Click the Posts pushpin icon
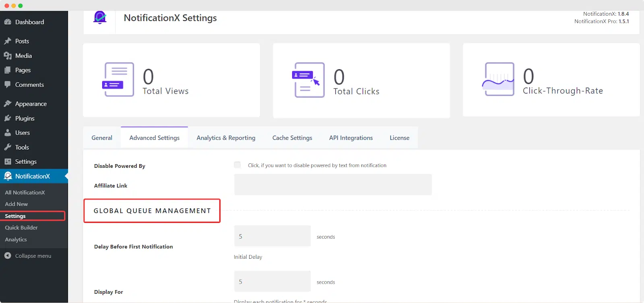Viewport: 644px width, 303px height. 8,41
